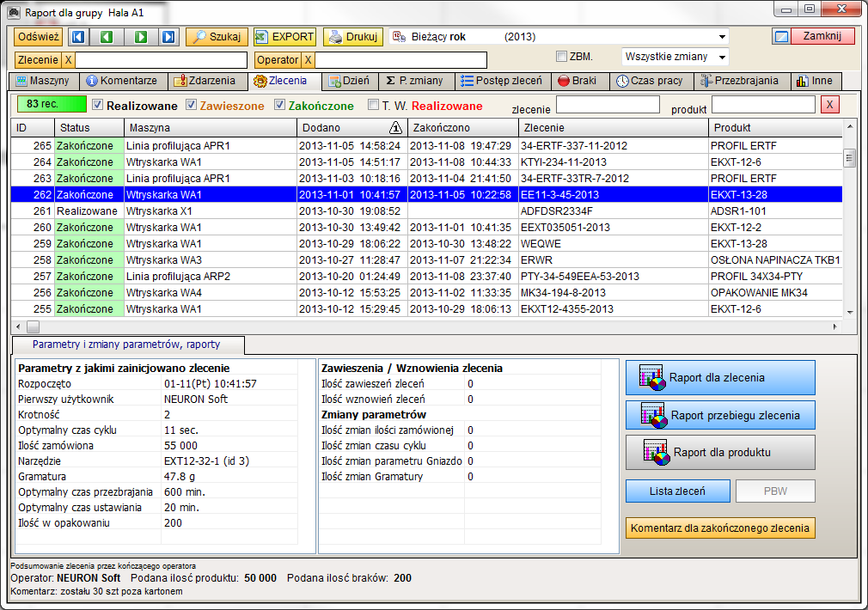Uncheck the Zakończone status checkbox
This screenshot has height=610, width=868.
tap(279, 105)
